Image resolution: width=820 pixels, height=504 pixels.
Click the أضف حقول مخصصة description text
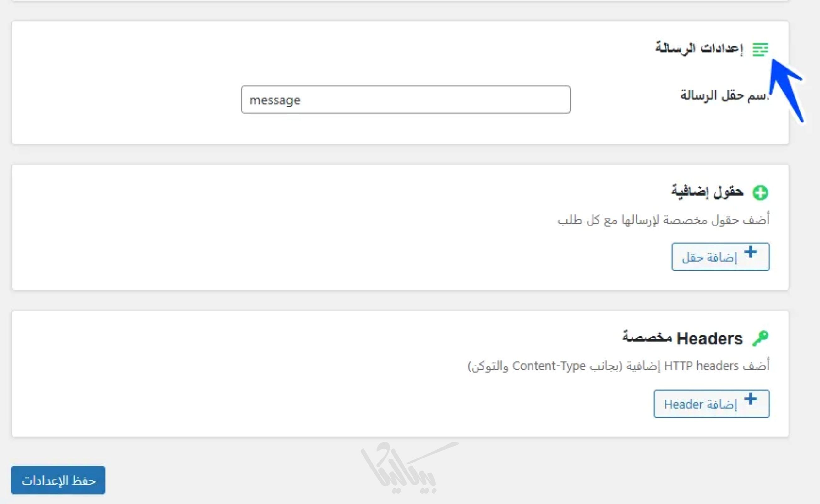[x=664, y=220]
